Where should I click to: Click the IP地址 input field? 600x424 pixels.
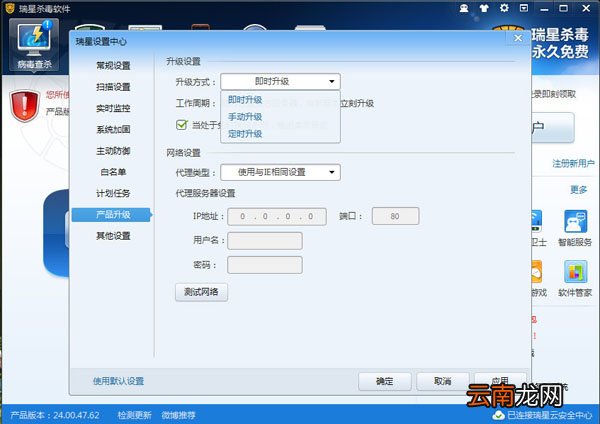277,217
